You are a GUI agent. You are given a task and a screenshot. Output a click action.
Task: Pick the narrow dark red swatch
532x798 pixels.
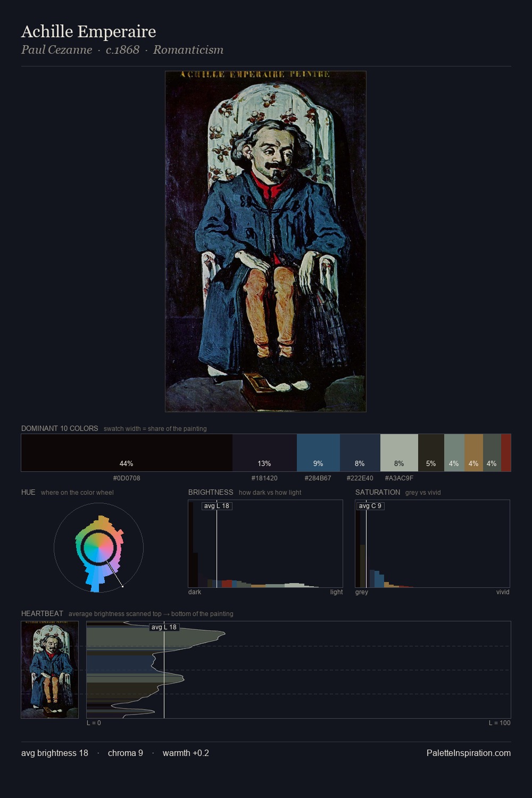(506, 453)
